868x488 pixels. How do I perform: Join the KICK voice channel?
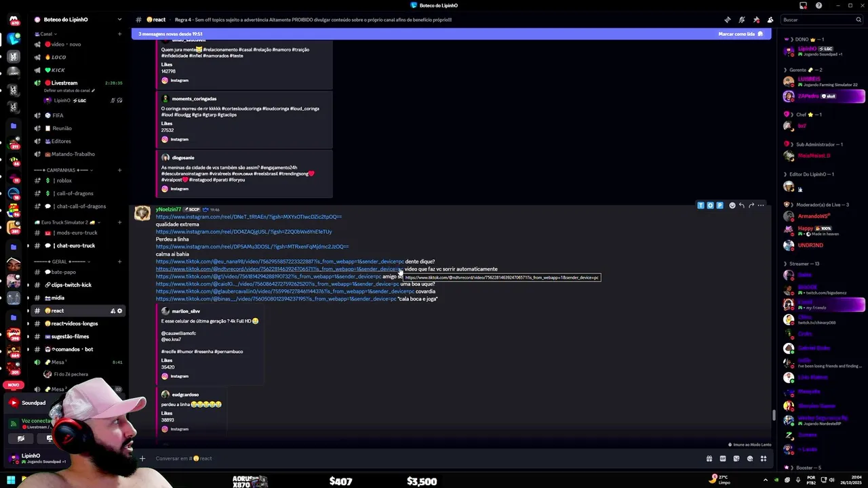78,70
